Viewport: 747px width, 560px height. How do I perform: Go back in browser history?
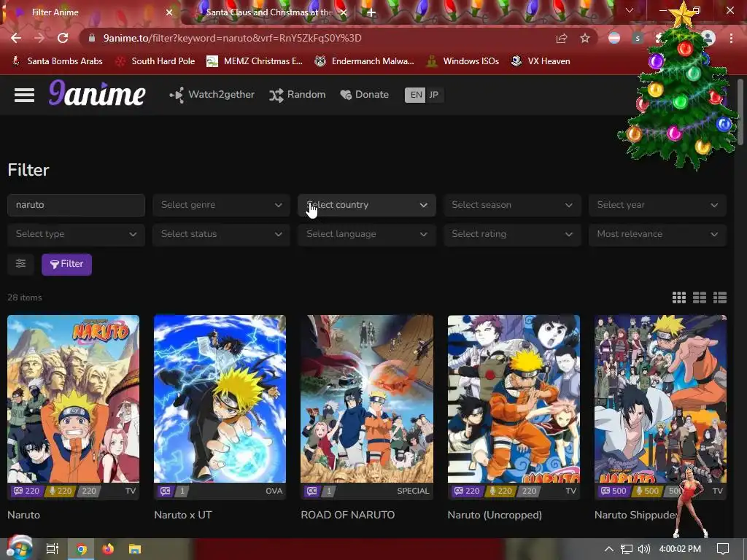click(x=16, y=38)
